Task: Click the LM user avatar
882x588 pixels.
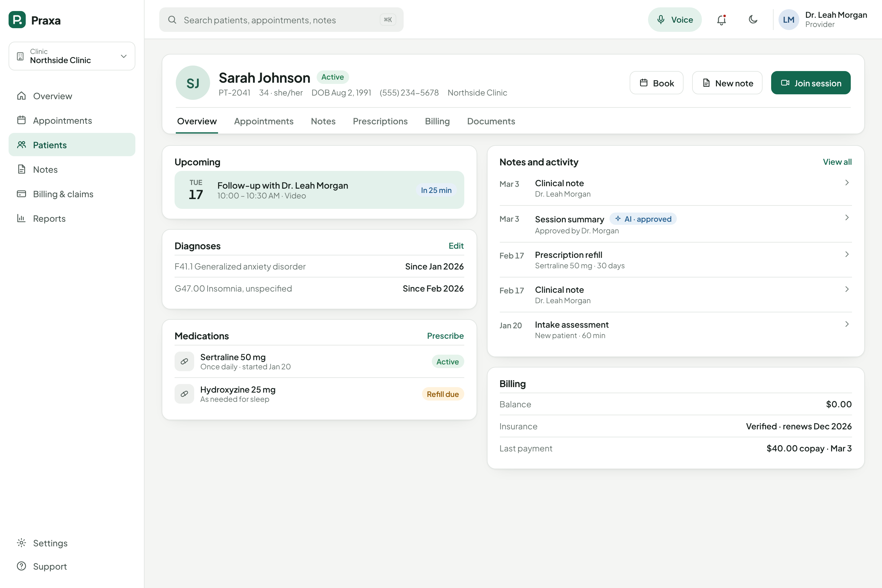Action: pos(789,20)
